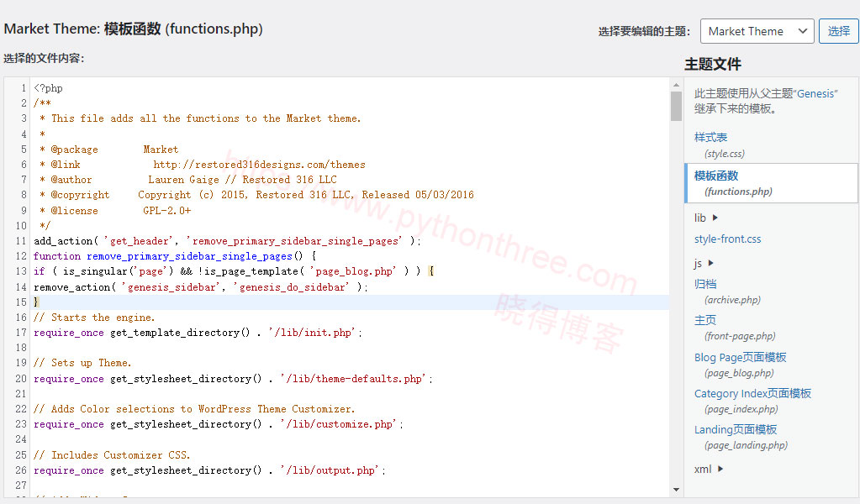Click the @package Market line
860x504 pixels.
pos(108,150)
